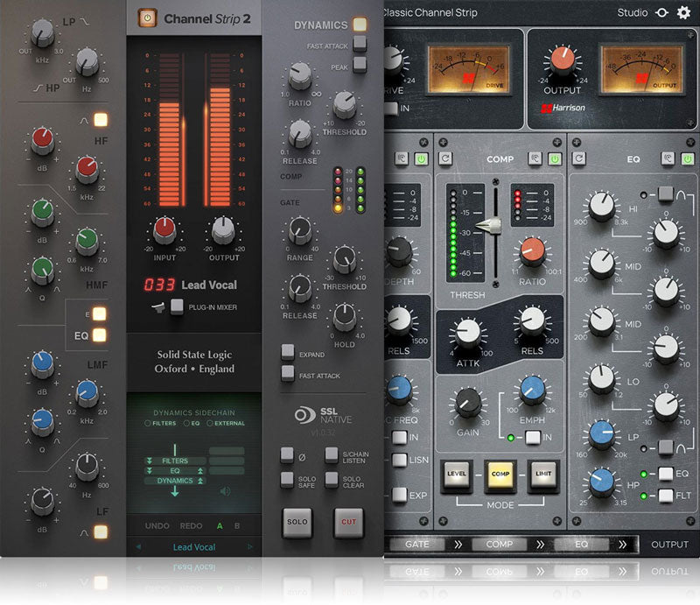Click the orange Harrison OUTPUT knob
700x605 pixels.
click(x=563, y=60)
